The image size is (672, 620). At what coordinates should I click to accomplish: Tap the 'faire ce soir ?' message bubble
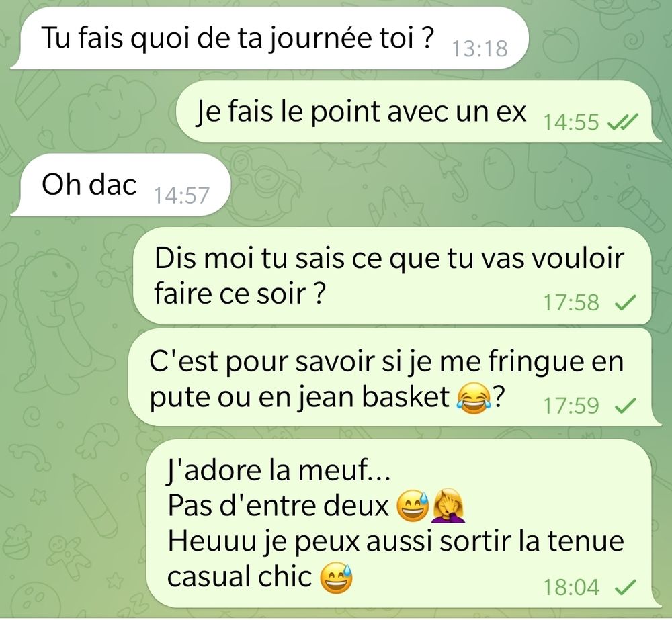(392, 276)
